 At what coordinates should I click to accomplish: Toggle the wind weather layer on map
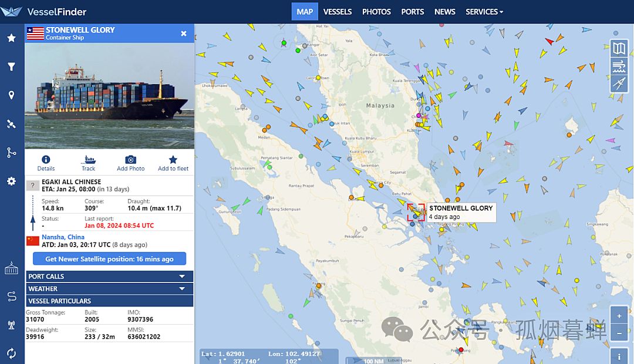[x=619, y=66]
